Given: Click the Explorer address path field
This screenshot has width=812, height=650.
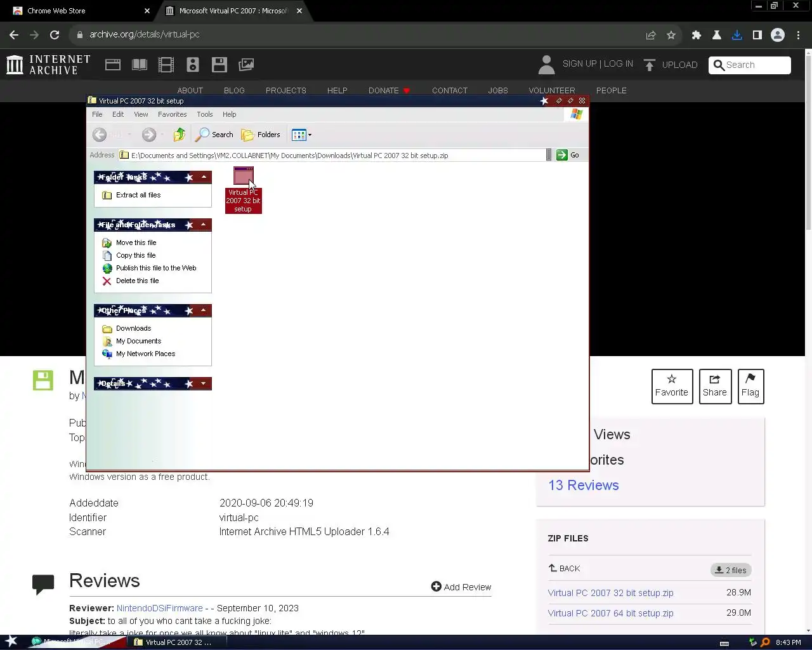Looking at the screenshot, I should point(332,155).
